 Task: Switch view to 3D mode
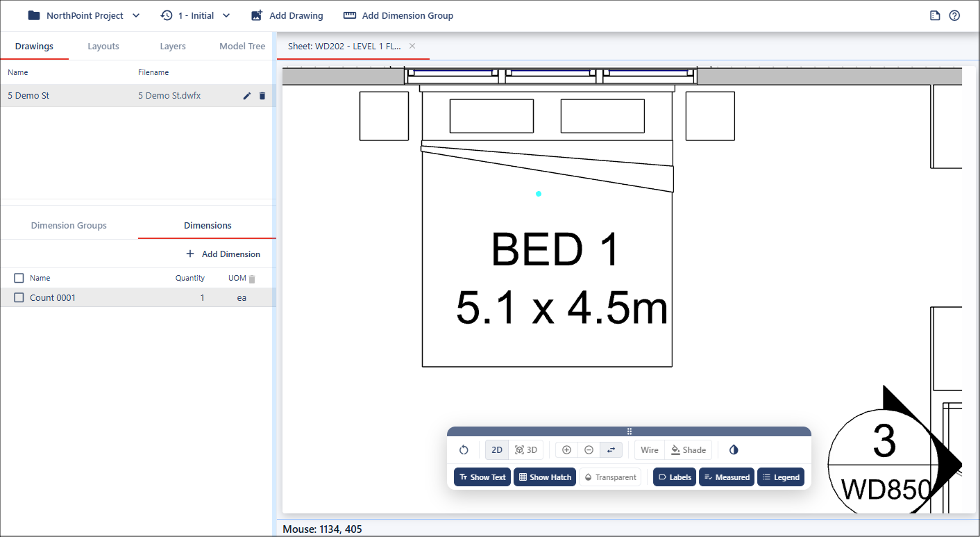[x=526, y=450]
